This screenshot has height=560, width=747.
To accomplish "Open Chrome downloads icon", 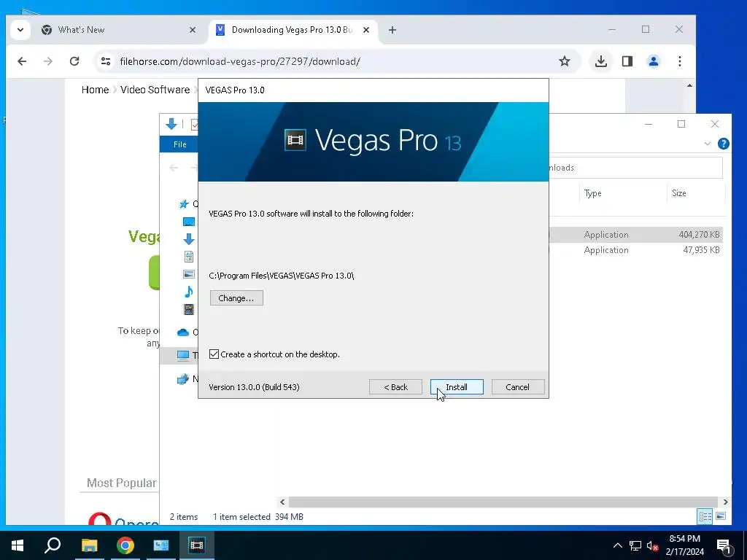I will pyautogui.click(x=601, y=61).
